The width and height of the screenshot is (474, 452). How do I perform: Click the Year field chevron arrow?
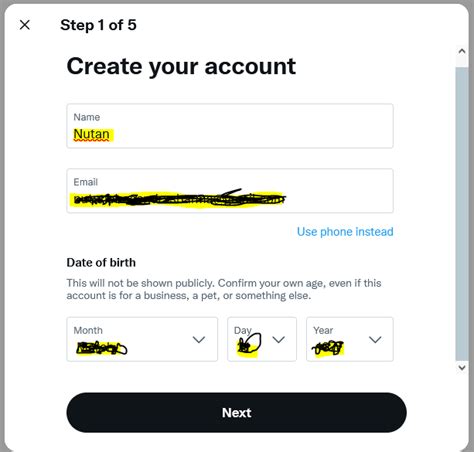(375, 340)
